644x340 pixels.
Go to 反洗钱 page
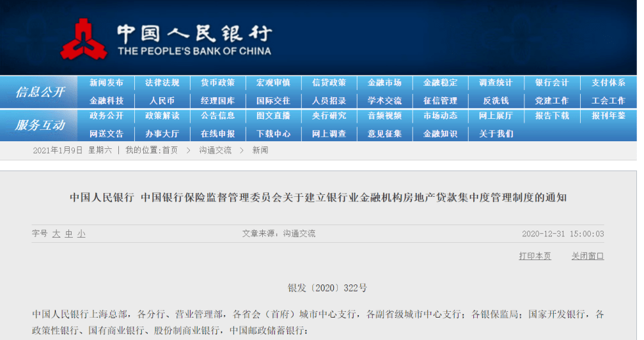496,100
